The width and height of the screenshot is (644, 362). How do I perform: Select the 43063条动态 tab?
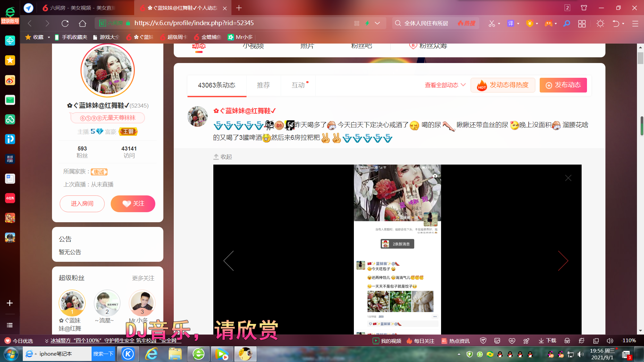[217, 85]
